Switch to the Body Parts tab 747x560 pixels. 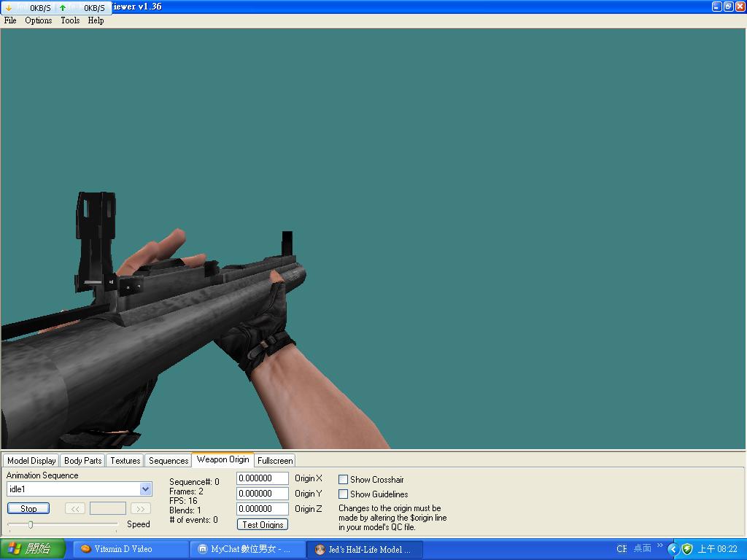pos(83,461)
